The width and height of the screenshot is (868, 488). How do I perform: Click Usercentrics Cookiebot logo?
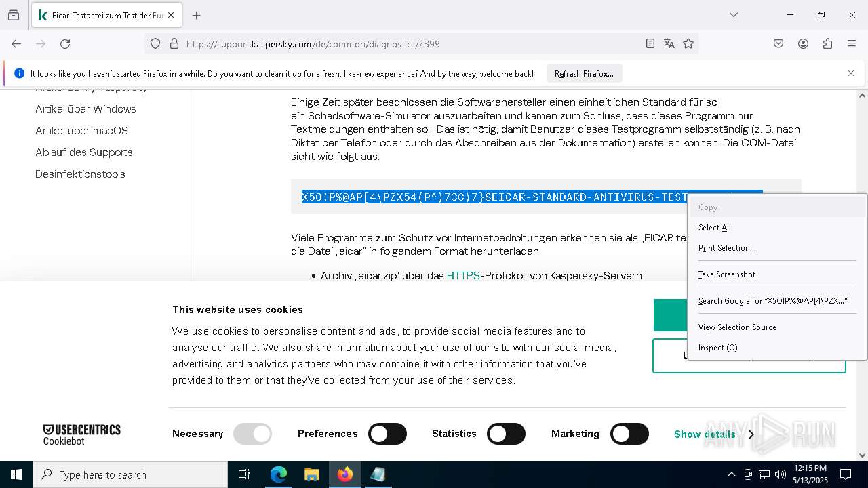coord(81,434)
